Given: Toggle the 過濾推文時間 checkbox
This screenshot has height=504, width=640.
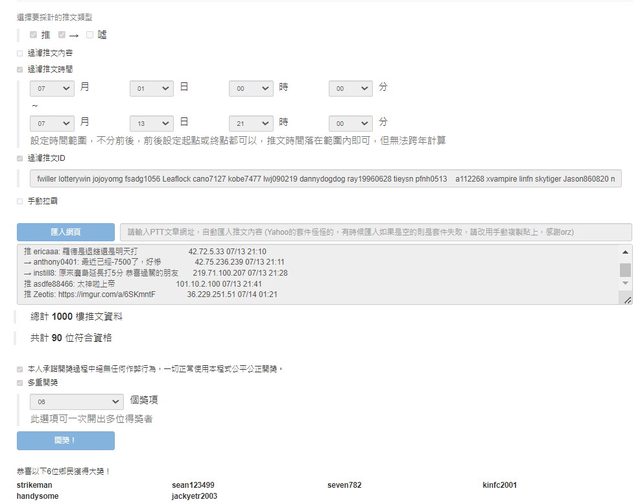Looking at the screenshot, I should click(x=19, y=69).
